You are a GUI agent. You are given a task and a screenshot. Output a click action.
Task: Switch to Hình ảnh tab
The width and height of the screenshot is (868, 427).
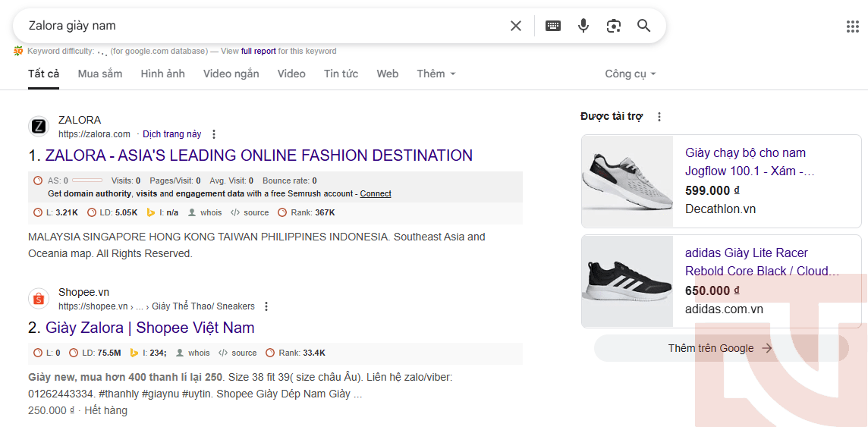point(162,74)
